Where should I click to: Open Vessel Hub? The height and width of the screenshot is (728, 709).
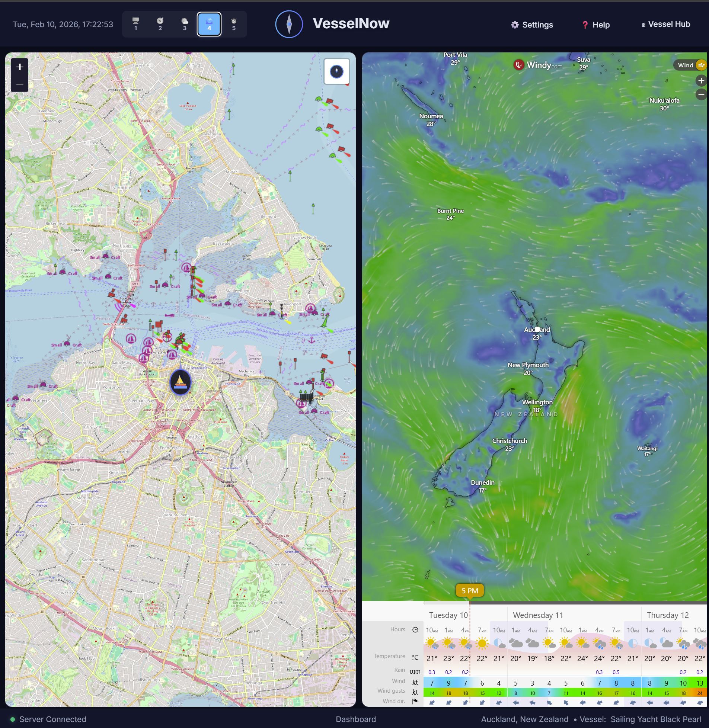(x=665, y=24)
